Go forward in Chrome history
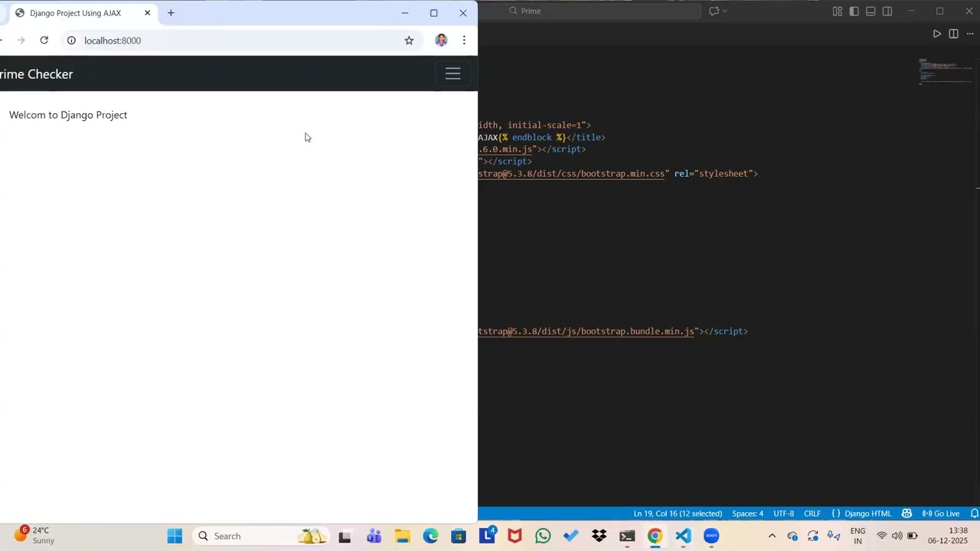This screenshot has width=980, height=551. [21, 41]
